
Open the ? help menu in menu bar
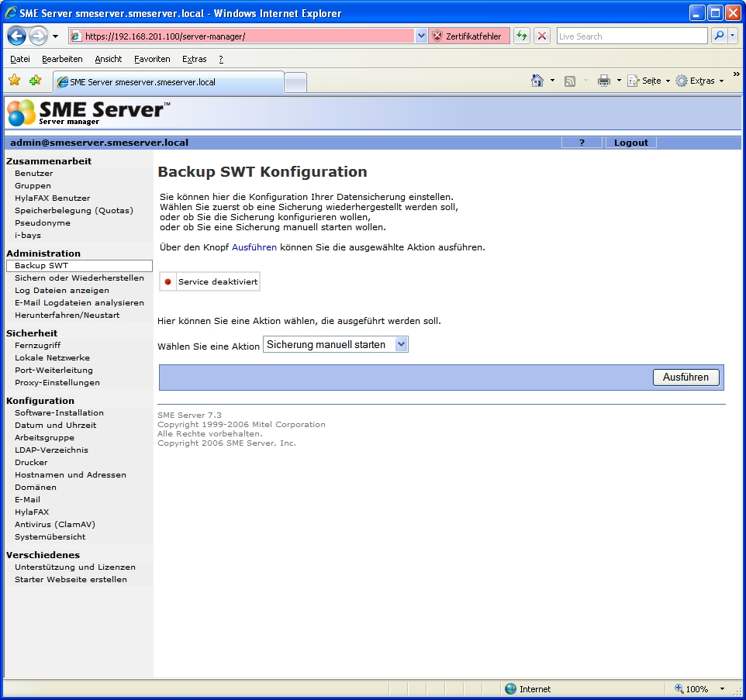221,59
